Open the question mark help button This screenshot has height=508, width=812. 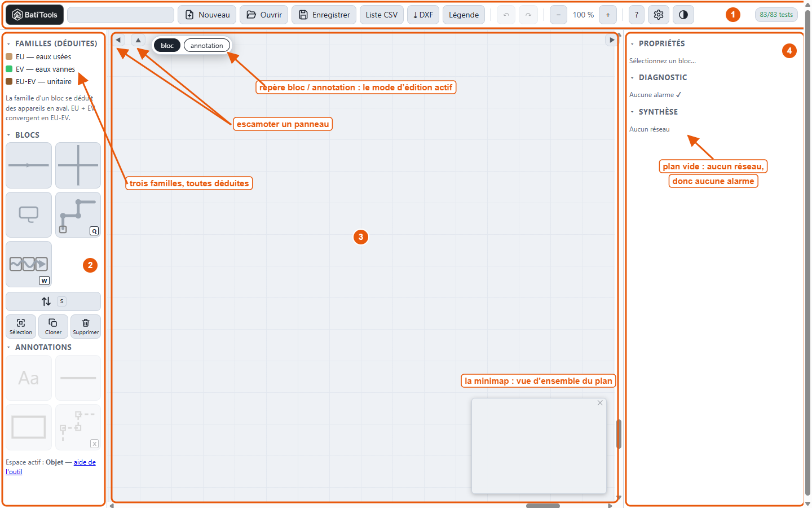(637, 15)
